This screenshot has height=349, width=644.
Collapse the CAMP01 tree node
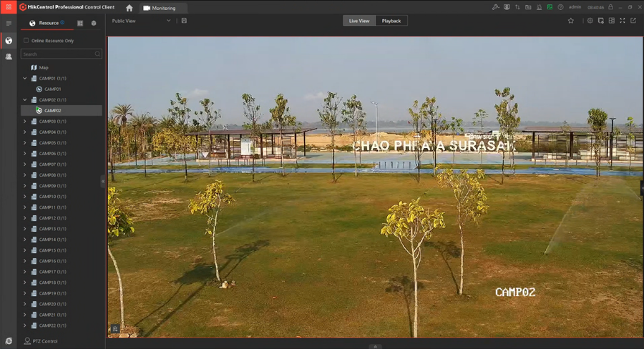click(24, 78)
